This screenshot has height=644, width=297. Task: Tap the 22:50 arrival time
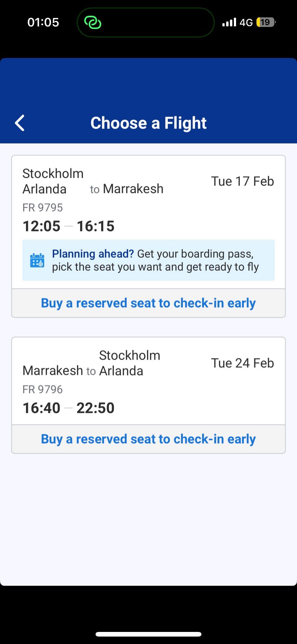[95, 408]
